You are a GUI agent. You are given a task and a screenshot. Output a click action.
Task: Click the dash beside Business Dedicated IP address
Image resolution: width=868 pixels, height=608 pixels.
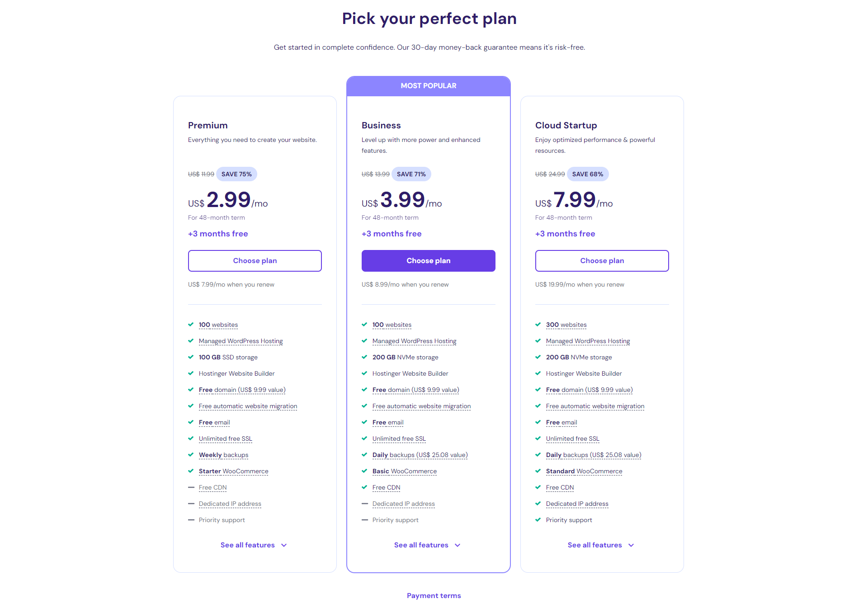tap(364, 504)
